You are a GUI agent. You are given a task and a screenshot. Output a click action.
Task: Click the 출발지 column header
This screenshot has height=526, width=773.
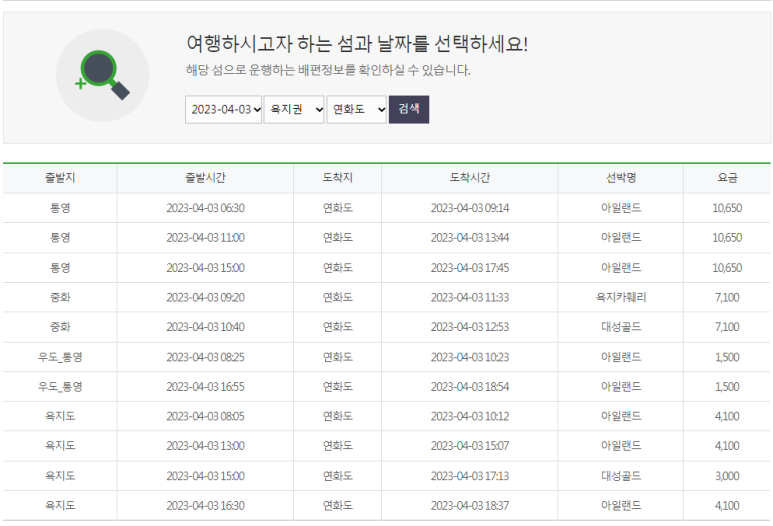pos(60,178)
